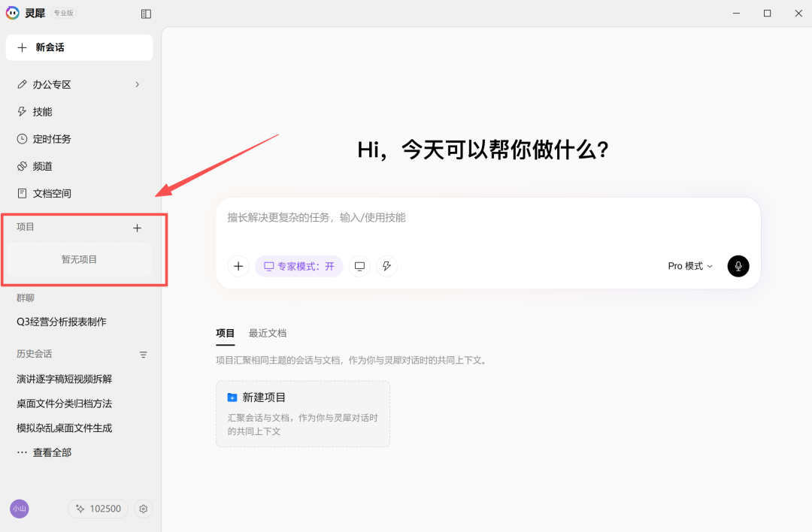The height and width of the screenshot is (532, 812).
Task: Click the 暂无项目 placeholder
Action: pyautogui.click(x=79, y=259)
